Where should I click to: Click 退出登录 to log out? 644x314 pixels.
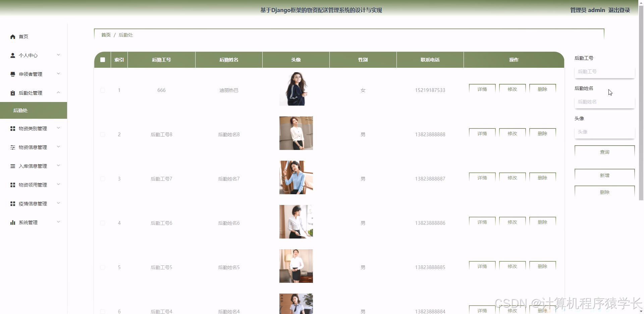point(619,10)
